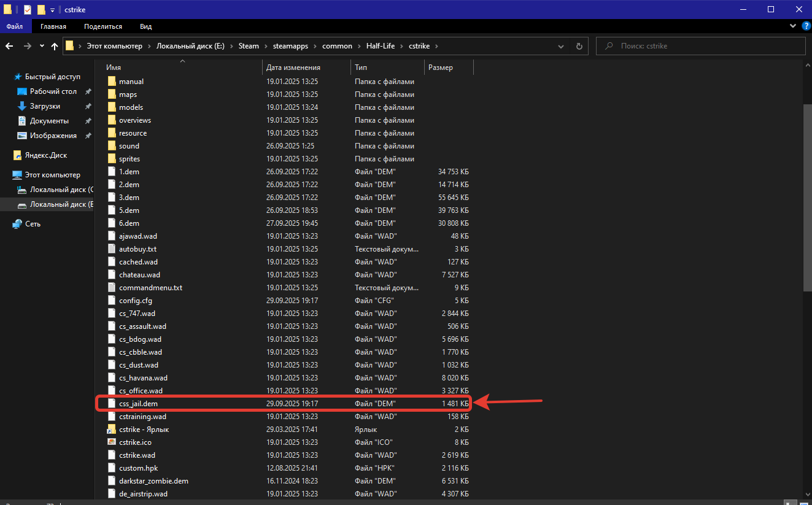Refresh the cstrike folder view
Image resolution: width=812 pixels, height=505 pixels.
pyautogui.click(x=579, y=46)
